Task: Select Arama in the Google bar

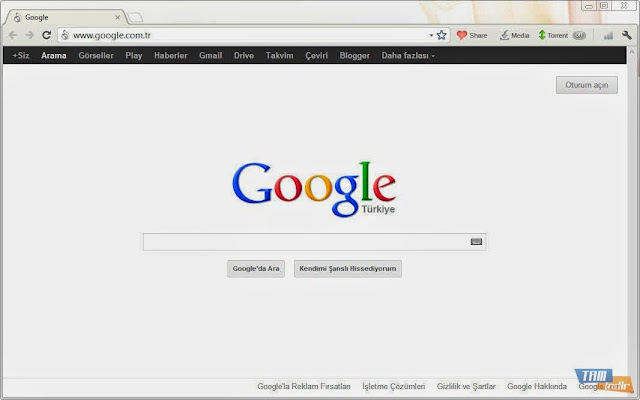Action: (x=53, y=56)
